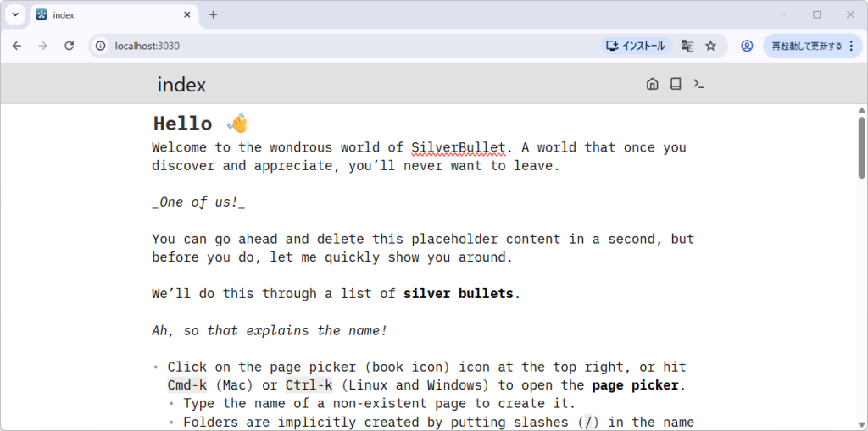Click the vertical page scrollbar
The height and width of the screenshot is (431, 868).
(x=861, y=148)
